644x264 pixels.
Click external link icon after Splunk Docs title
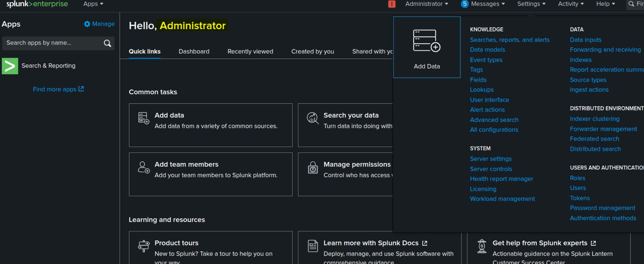tap(425, 243)
